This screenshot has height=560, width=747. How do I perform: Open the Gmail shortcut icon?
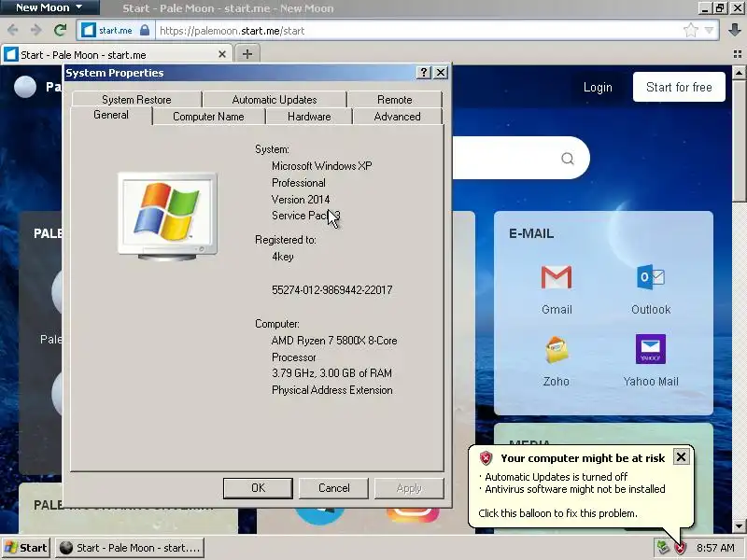point(557,277)
